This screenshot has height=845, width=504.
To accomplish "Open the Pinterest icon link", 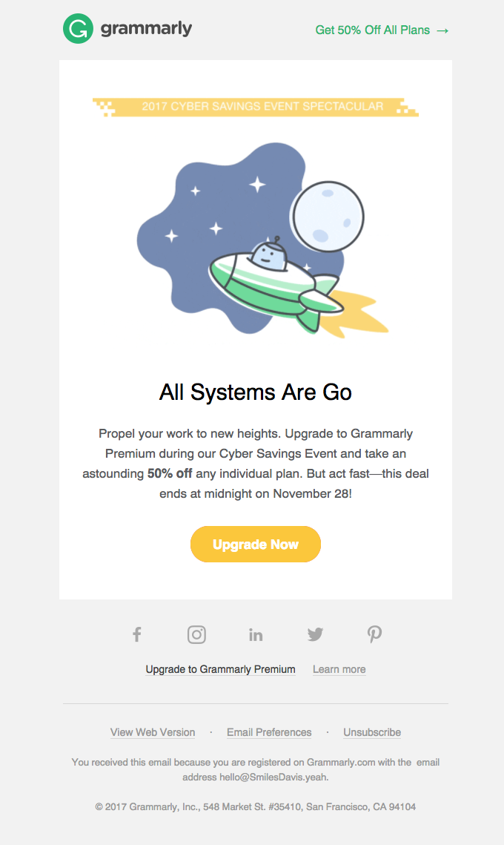I will coord(374,634).
